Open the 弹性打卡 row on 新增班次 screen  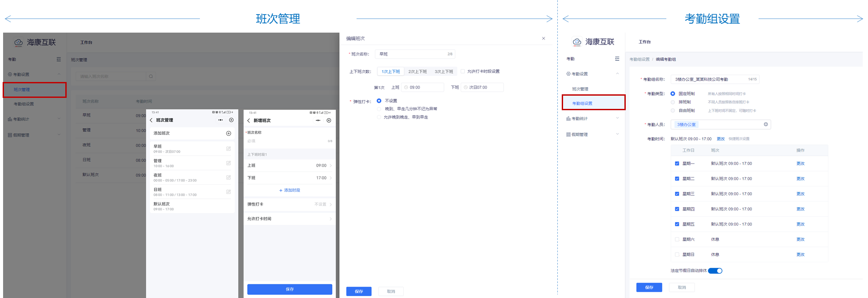(289, 205)
